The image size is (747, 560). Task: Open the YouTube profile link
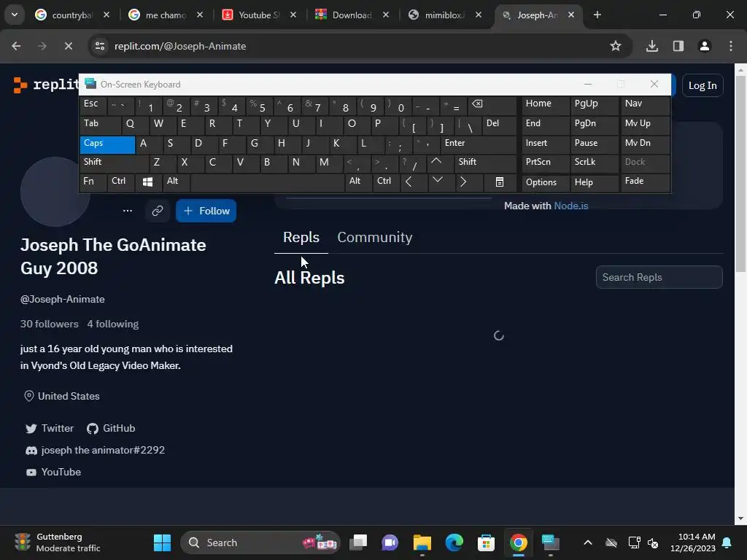tap(53, 472)
